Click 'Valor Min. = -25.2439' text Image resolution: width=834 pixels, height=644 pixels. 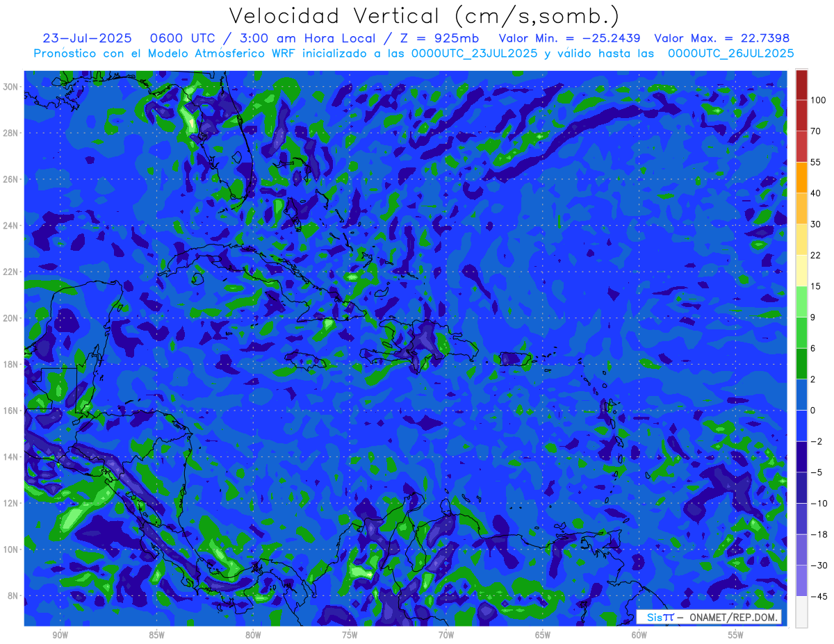pos(570,38)
